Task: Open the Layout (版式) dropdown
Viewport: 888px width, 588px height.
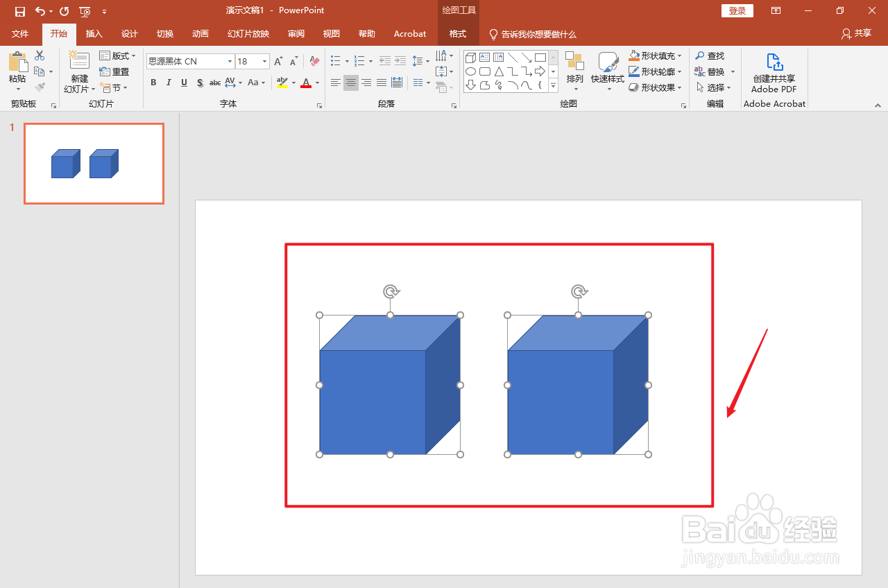Action: pos(117,55)
